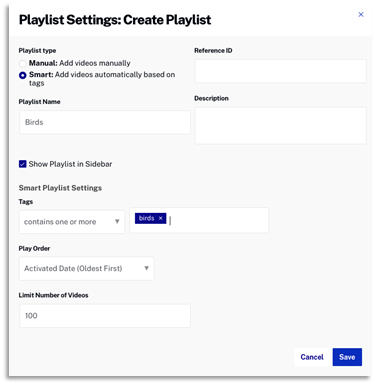Close the Playlist Settings dialog

361,14
